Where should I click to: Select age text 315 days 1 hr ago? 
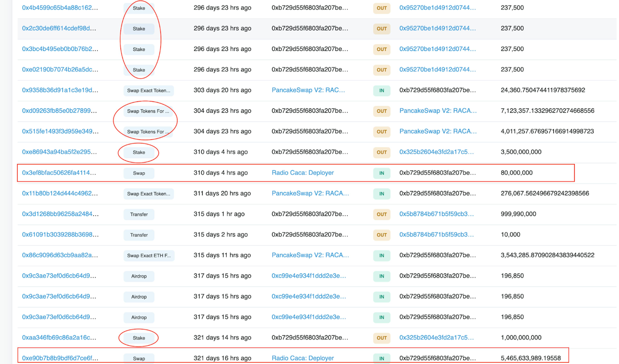coord(219,214)
